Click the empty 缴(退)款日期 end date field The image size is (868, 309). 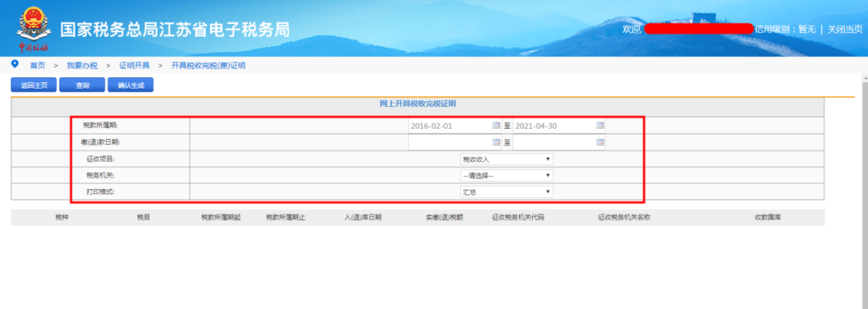click(x=559, y=142)
